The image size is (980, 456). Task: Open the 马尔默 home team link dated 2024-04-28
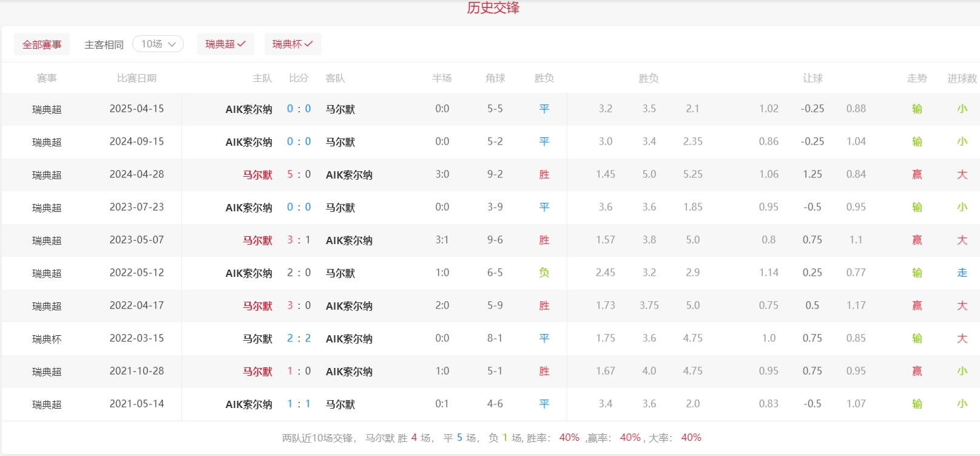pos(257,175)
